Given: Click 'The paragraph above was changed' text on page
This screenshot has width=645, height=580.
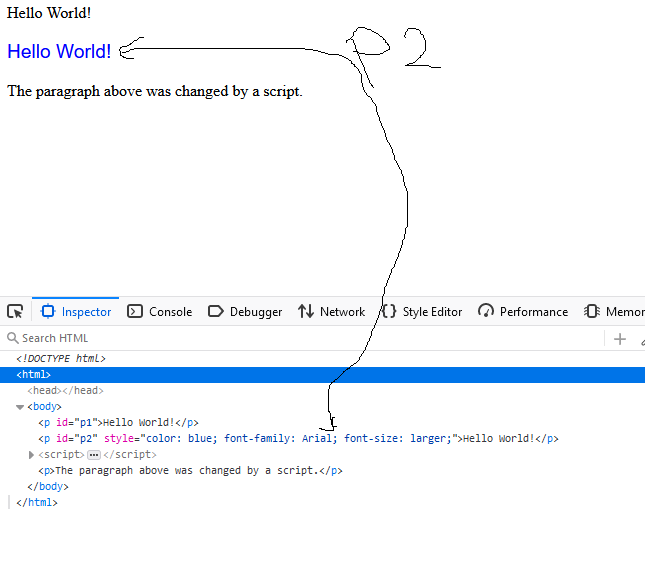Looking at the screenshot, I should coord(155,91).
